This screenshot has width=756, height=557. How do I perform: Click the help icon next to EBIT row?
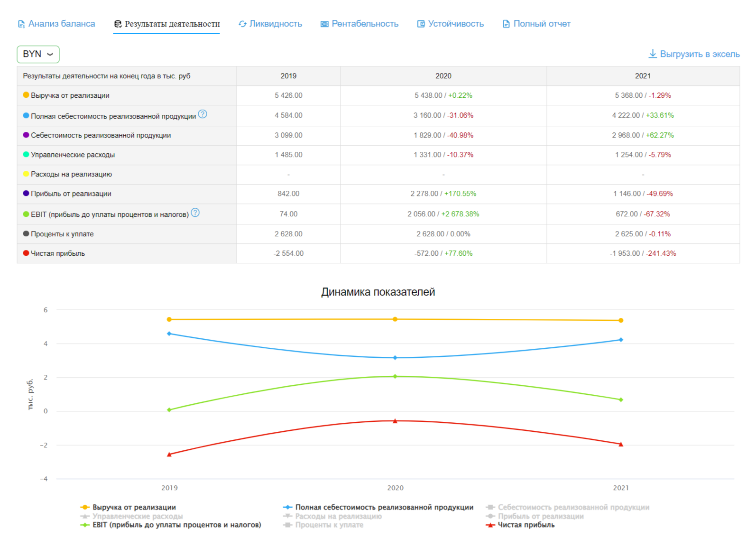pos(195,213)
